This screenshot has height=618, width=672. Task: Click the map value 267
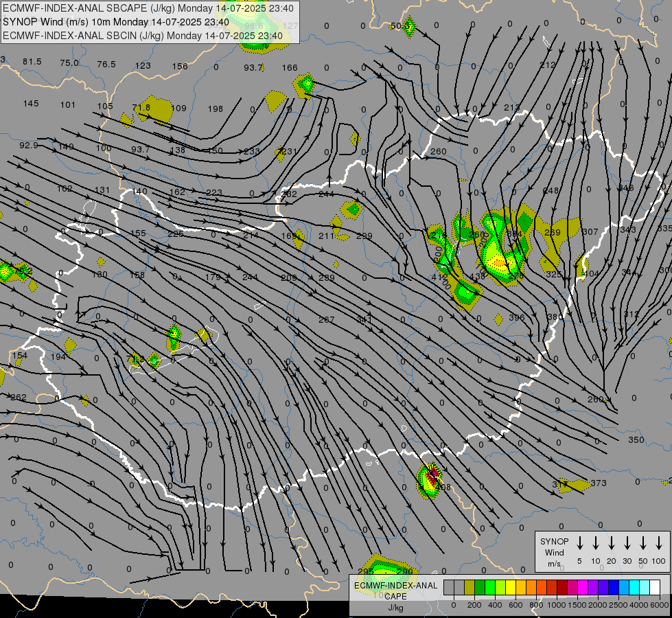(327, 319)
